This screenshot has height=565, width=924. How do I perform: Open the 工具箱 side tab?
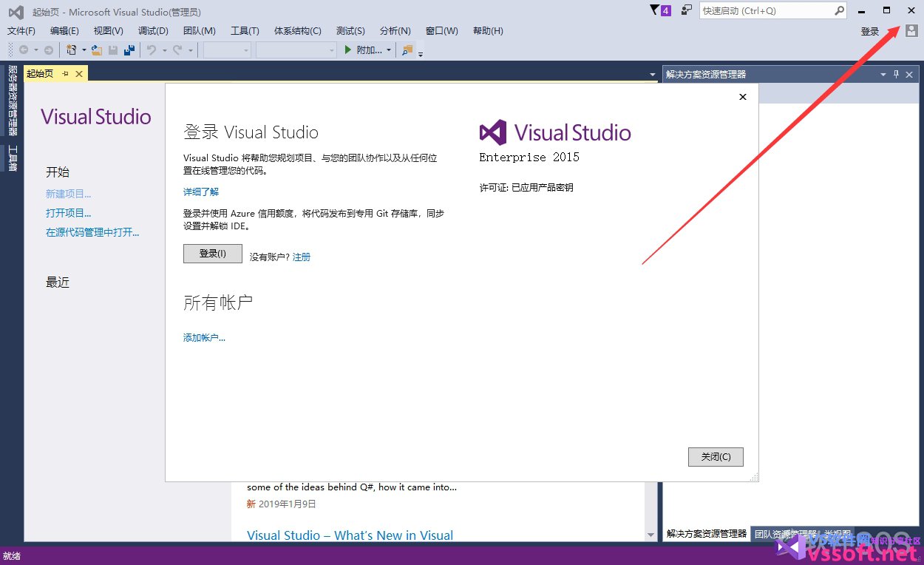(x=12, y=158)
